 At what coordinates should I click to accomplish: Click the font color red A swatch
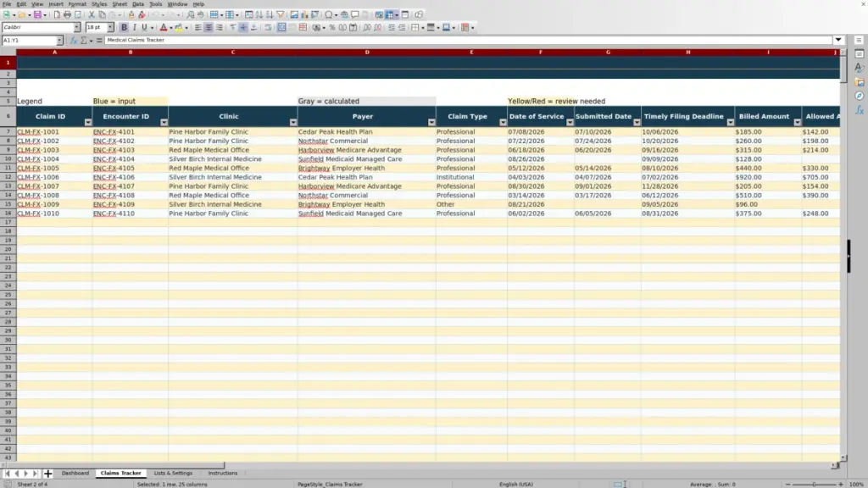[x=164, y=27]
